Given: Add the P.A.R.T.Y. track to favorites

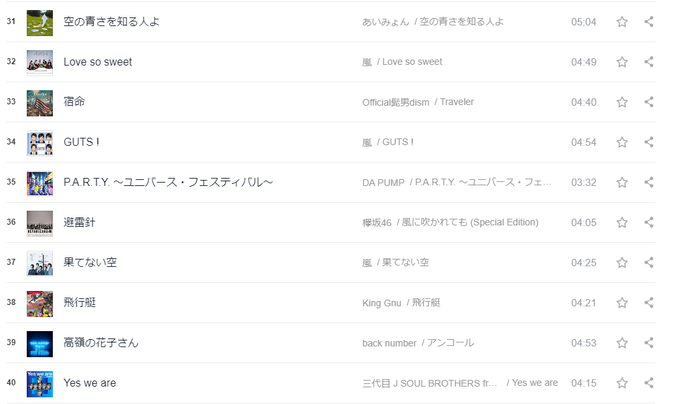Looking at the screenshot, I should (x=622, y=182).
